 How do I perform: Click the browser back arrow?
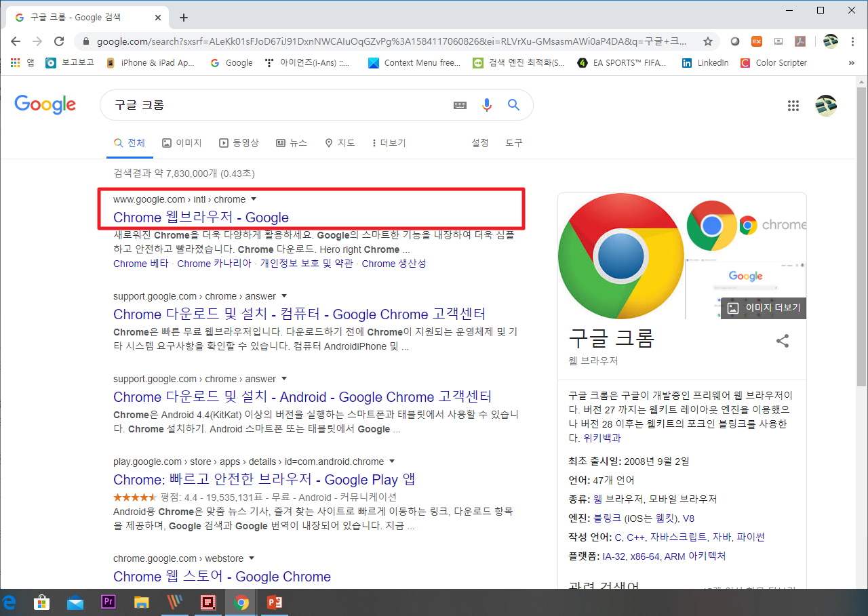click(x=16, y=41)
